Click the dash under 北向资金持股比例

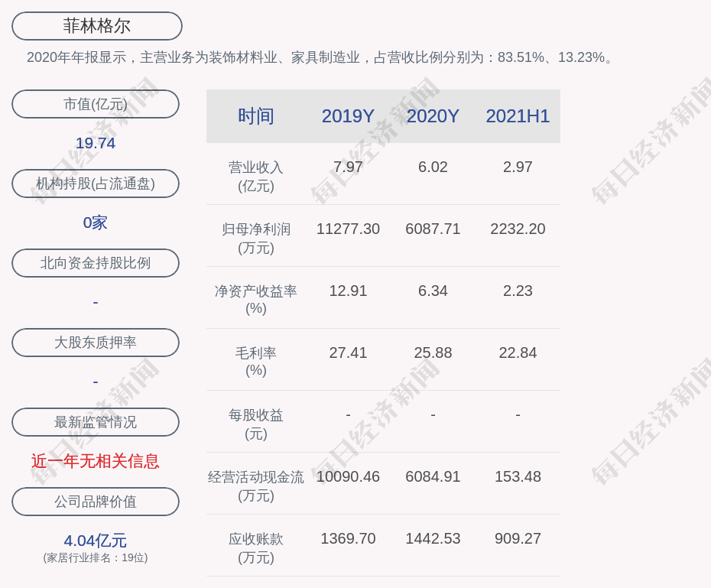click(x=96, y=302)
